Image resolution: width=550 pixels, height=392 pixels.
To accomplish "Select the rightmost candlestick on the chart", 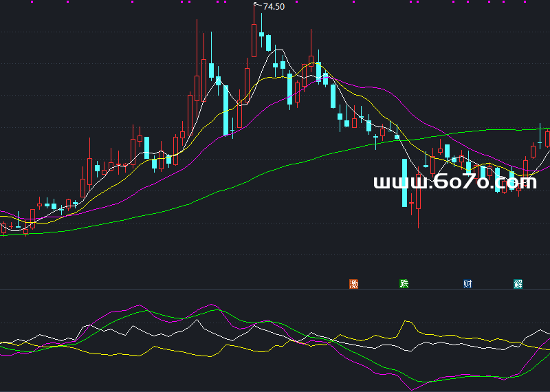I will [x=548, y=138].
